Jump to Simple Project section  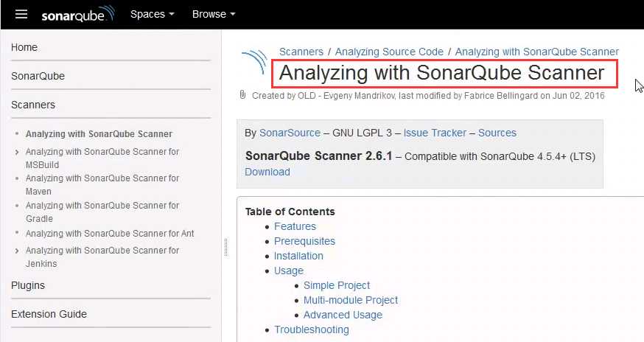tap(337, 285)
